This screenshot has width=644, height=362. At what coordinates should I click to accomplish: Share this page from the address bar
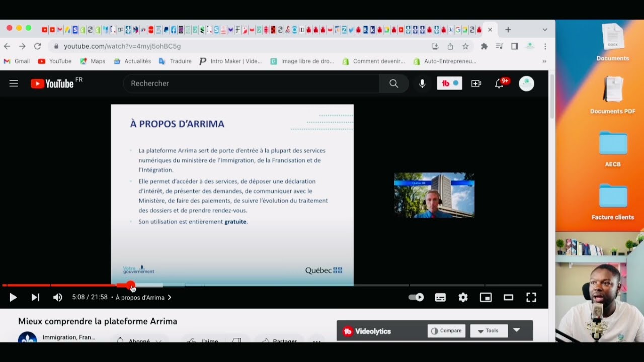point(450,46)
